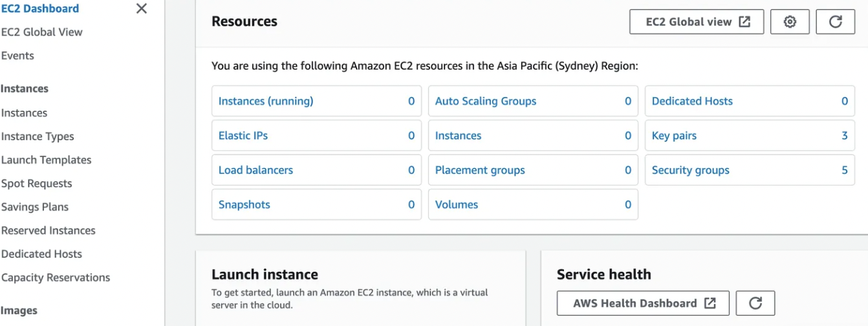868x326 pixels.
Task: Open EC2 Dashboard in sidebar
Action: coord(40,8)
